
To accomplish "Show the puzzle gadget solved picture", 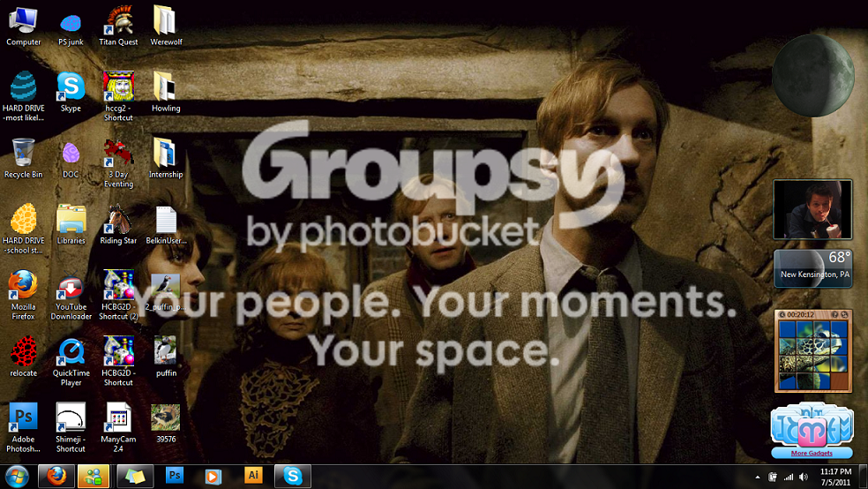I will click(x=834, y=314).
